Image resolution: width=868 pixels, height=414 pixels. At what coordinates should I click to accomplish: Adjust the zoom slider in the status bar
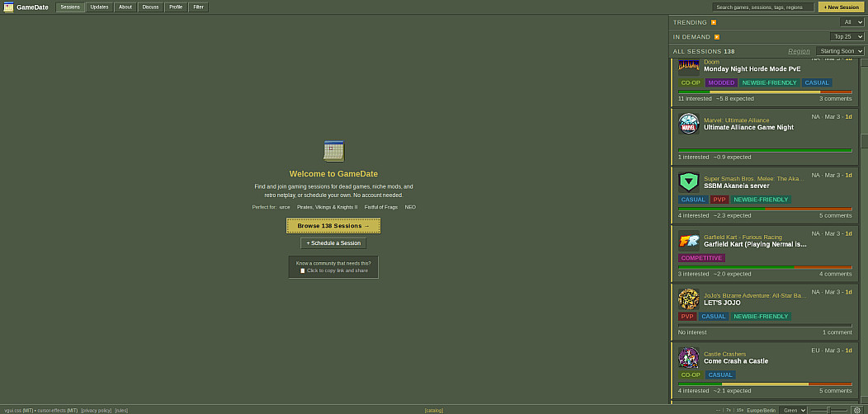point(828,410)
